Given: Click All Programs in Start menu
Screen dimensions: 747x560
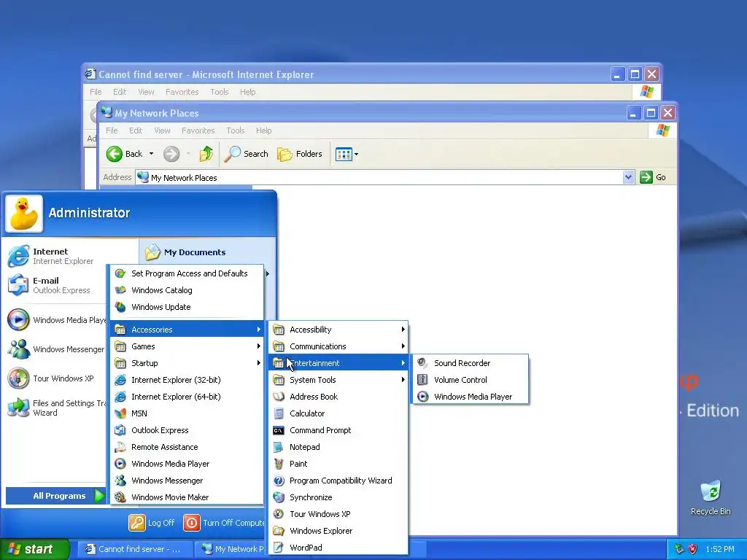Looking at the screenshot, I should pyautogui.click(x=55, y=496).
